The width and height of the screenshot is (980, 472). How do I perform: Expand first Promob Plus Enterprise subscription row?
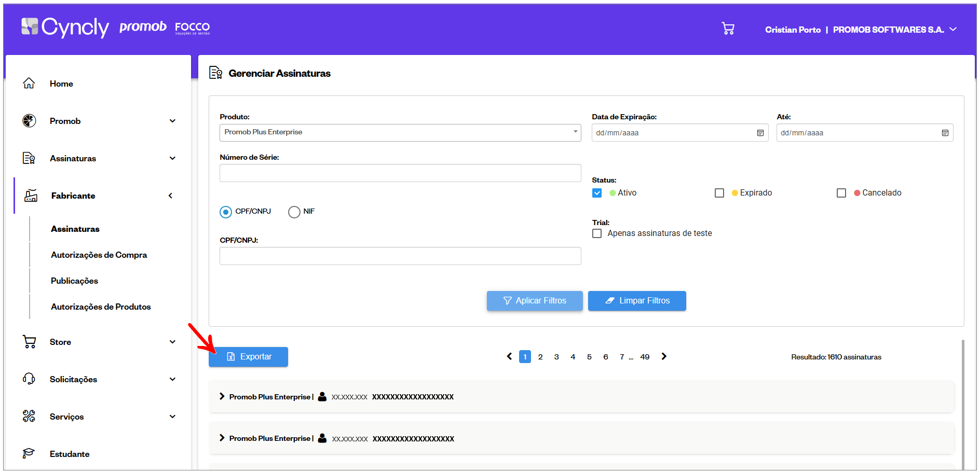click(x=222, y=397)
